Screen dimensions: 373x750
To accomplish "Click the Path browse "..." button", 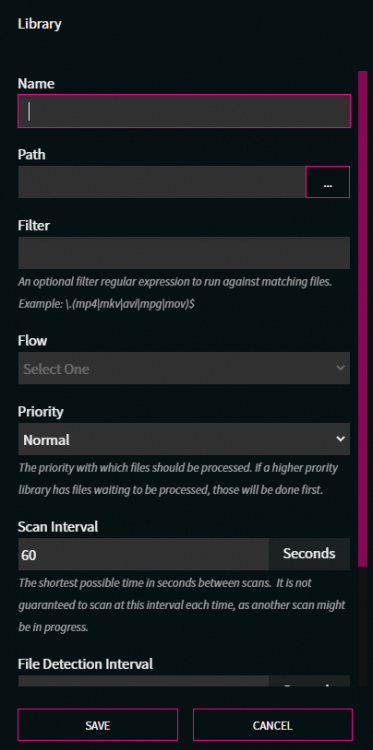I will (x=328, y=182).
